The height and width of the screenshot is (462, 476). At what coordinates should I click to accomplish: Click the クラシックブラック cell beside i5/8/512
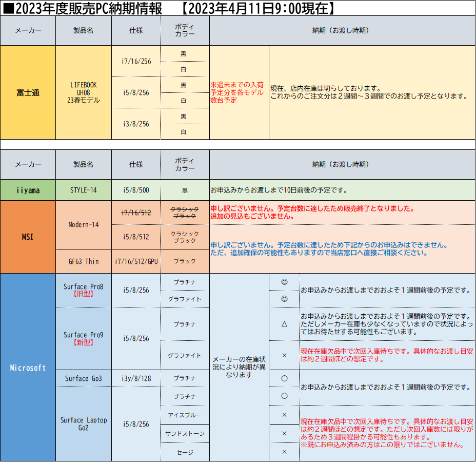[185, 237]
